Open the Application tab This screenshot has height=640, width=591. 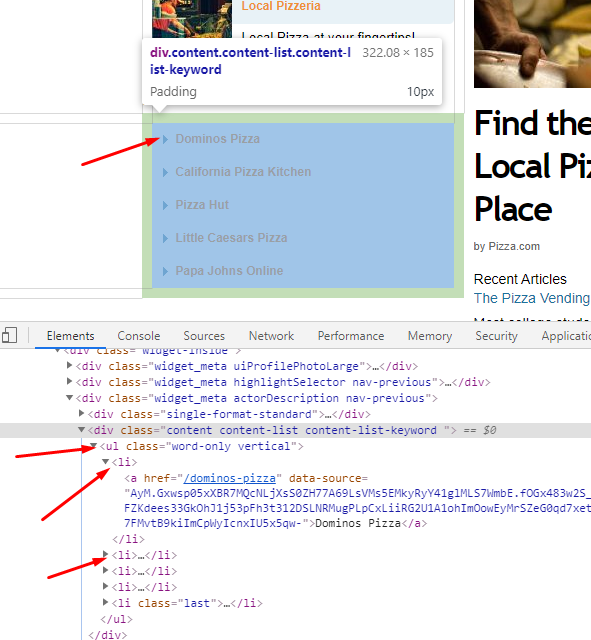tap(566, 336)
